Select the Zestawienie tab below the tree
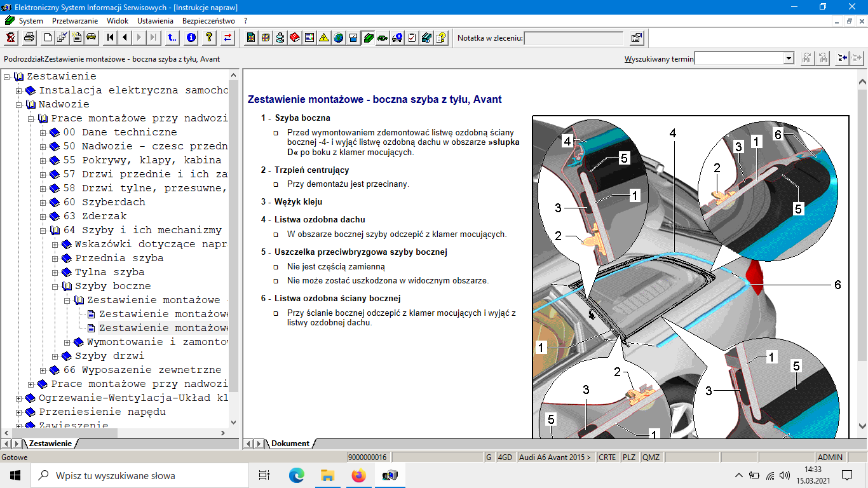 click(x=50, y=444)
